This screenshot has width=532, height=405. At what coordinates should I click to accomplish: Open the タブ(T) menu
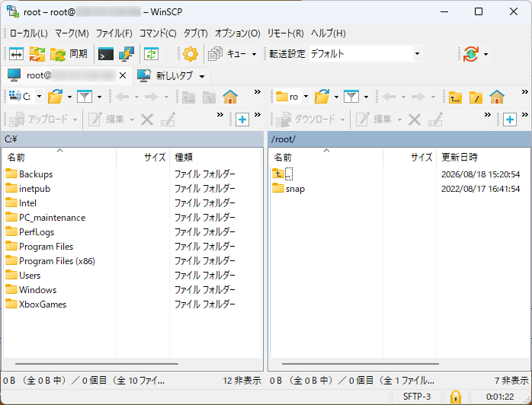tap(195, 33)
